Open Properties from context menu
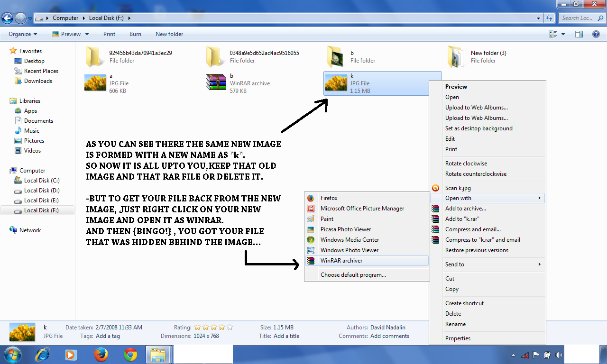 coord(487,338)
